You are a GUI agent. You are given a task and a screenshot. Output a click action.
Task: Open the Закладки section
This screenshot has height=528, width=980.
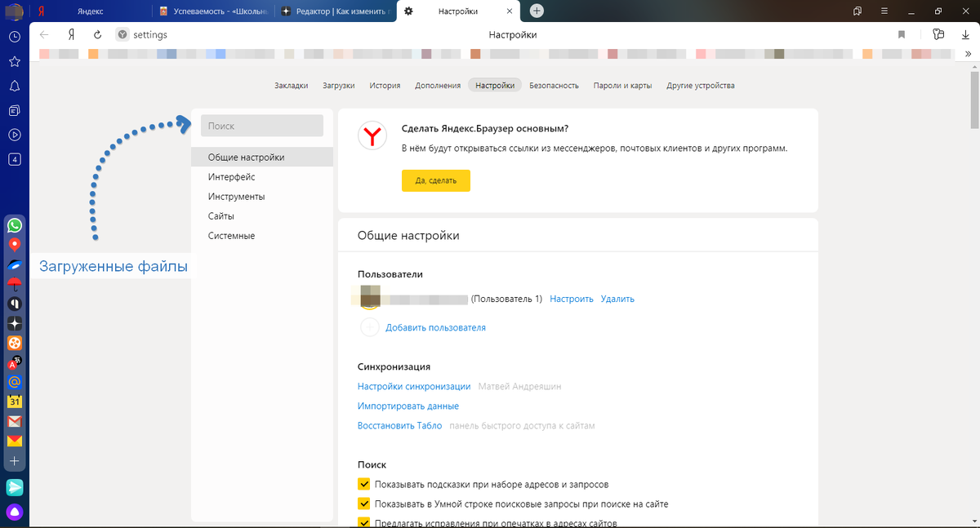pos(292,85)
